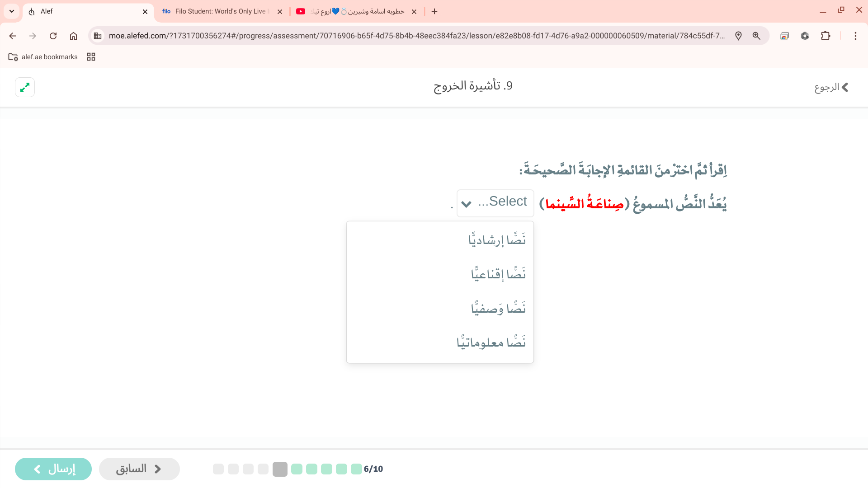Click the site info icon beside URL
This screenshot has width=868, height=488.
[98, 36]
